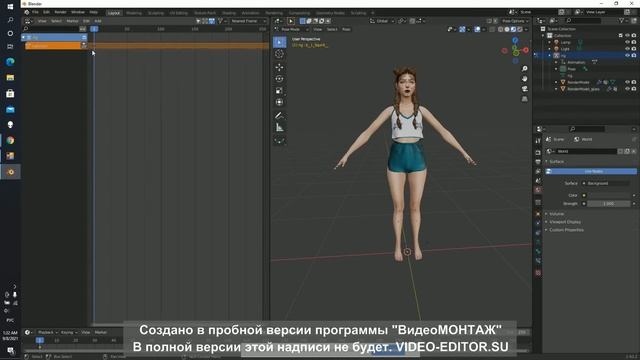Open Microsoft Edge from taskbar
The image size is (640, 360).
pyautogui.click(x=10, y=62)
